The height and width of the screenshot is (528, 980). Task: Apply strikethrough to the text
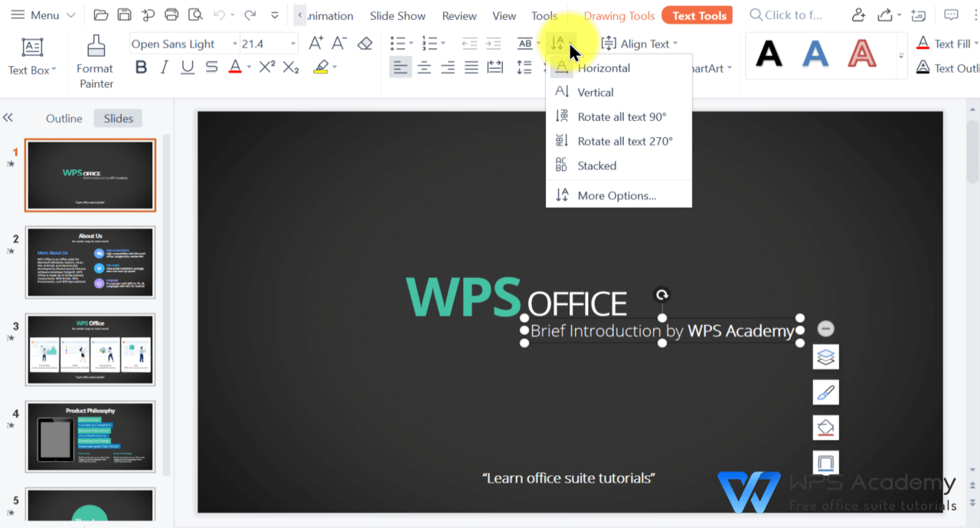point(211,67)
